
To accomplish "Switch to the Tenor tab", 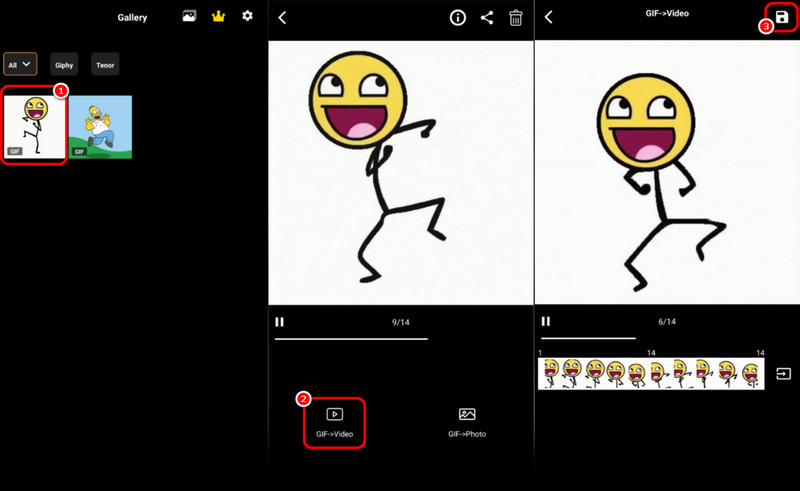I will tap(105, 65).
